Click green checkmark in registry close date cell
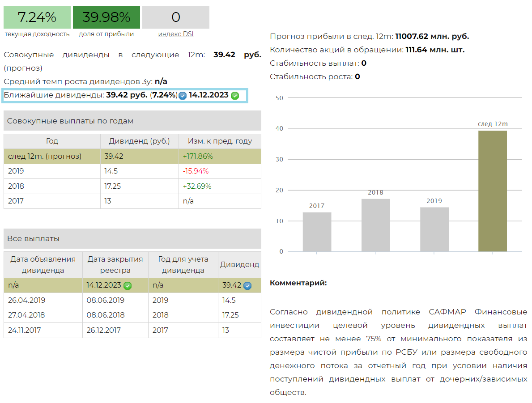This screenshot has height=403, width=532. tap(128, 285)
